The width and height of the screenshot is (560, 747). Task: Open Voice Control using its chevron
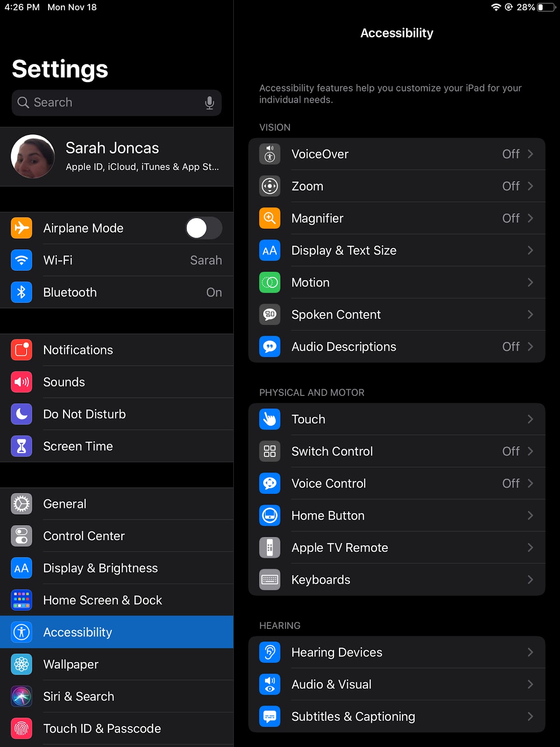pyautogui.click(x=530, y=483)
